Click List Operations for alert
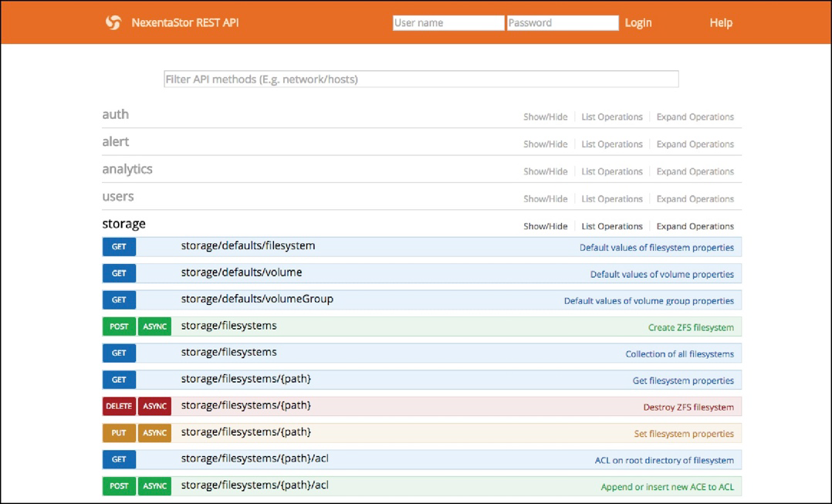832x504 pixels. pyautogui.click(x=612, y=144)
